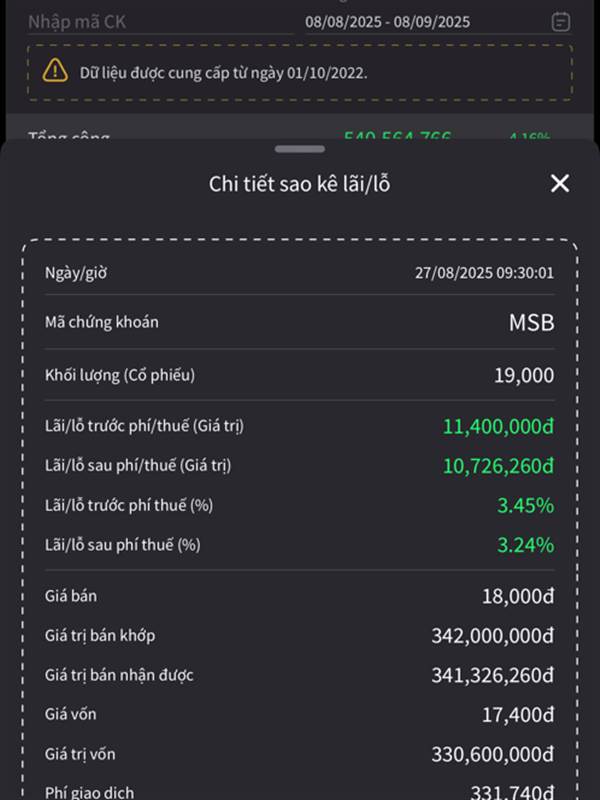Tap the Giá trị bán khớp label
The height and width of the screenshot is (800, 600).
click(100, 636)
